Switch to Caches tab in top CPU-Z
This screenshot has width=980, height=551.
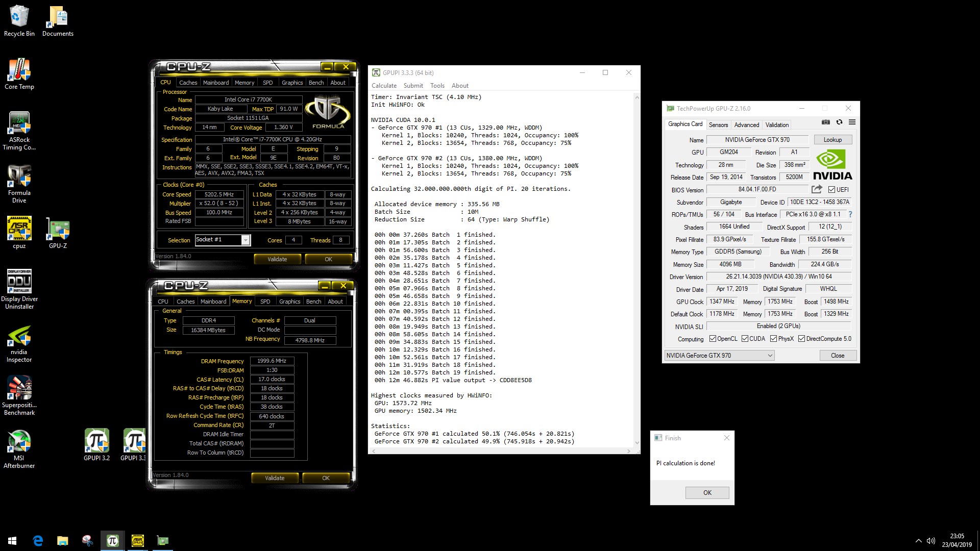[188, 83]
